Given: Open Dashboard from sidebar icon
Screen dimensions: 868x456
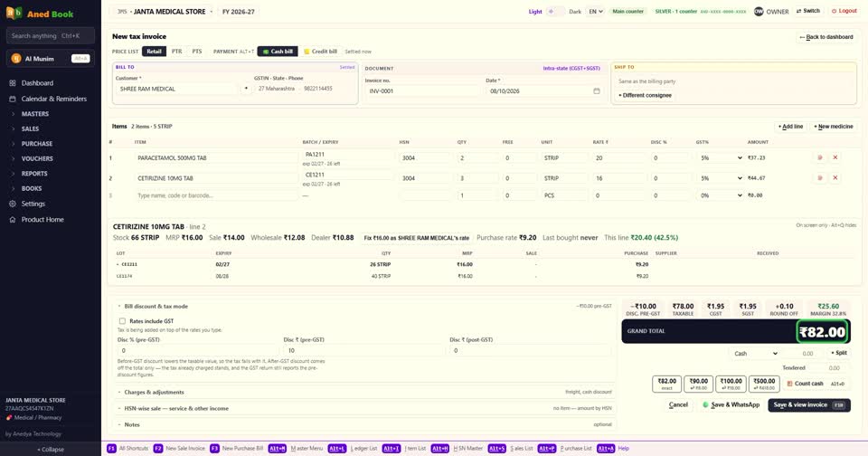Looking at the screenshot, I should (x=12, y=83).
